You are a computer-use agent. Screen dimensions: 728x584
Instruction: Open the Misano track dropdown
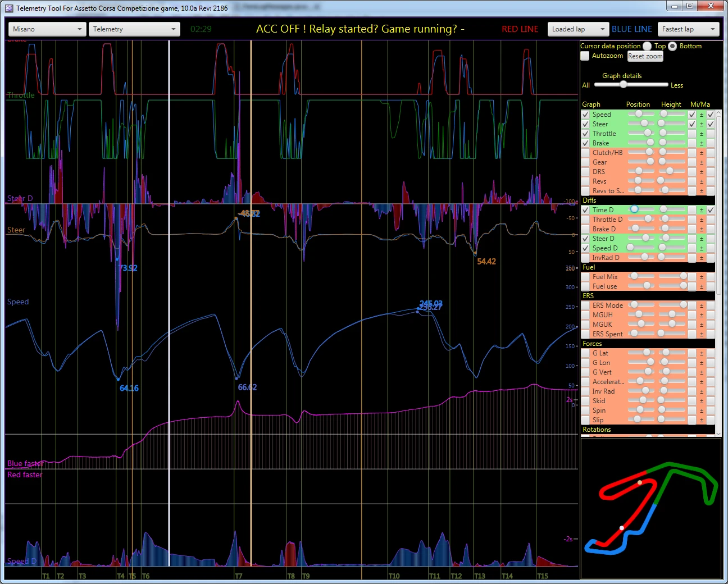[x=47, y=29]
